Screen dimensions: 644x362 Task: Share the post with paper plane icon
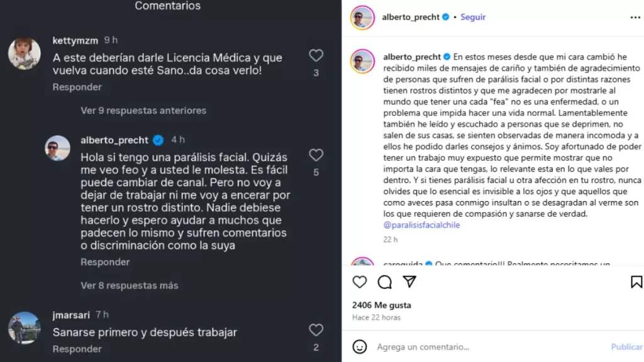409,282
